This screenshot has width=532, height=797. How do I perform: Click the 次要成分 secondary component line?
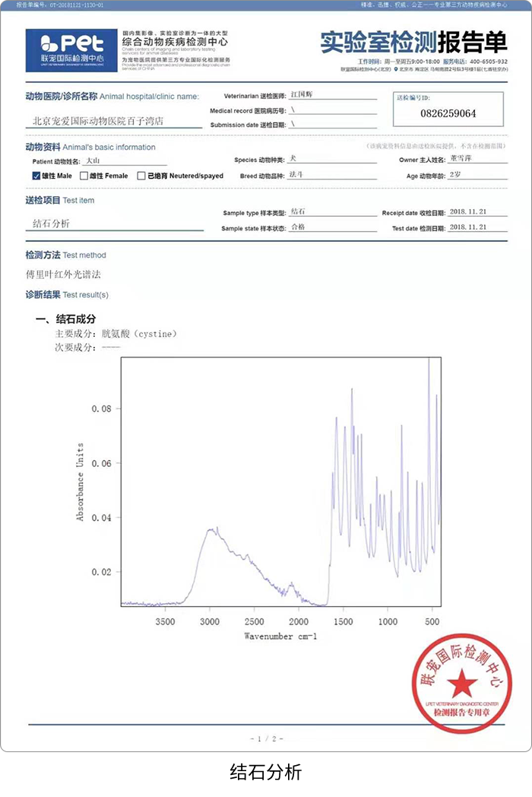87,348
